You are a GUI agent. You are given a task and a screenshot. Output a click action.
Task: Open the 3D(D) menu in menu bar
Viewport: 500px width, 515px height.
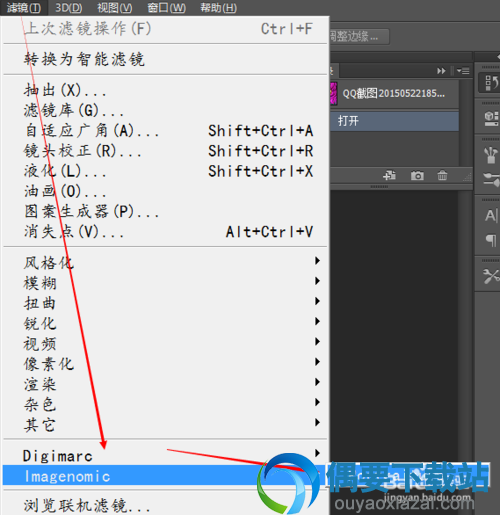[x=69, y=8]
